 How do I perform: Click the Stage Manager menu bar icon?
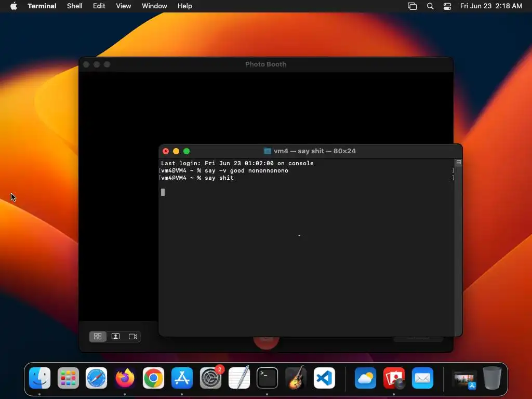412,6
